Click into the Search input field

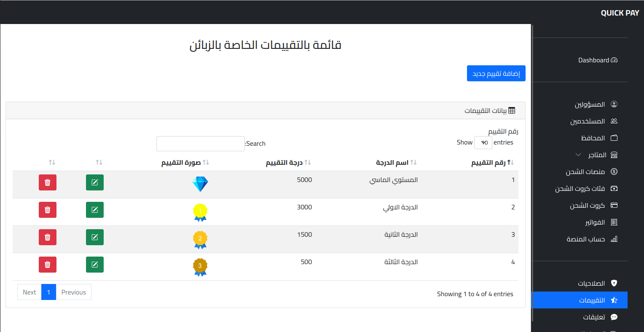pyautogui.click(x=201, y=144)
